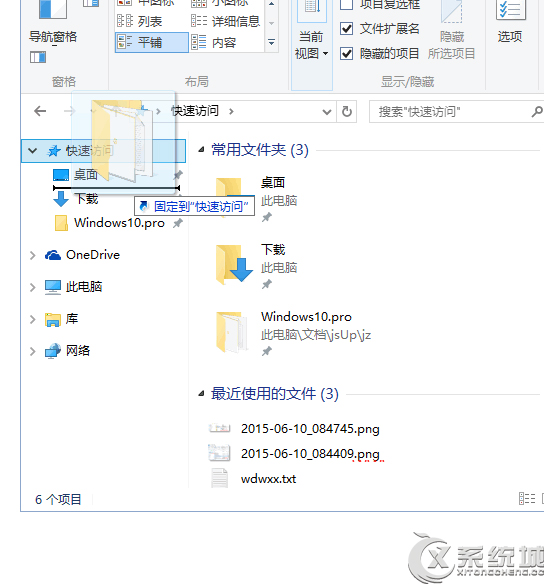Switch to details view via status bar icon
The image size is (544, 584).
coord(527,498)
